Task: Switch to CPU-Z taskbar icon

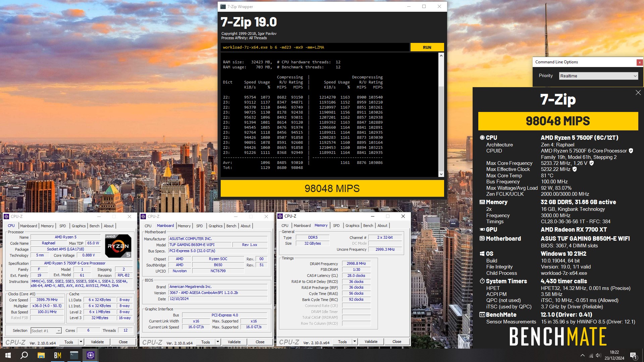Action: (x=90, y=355)
